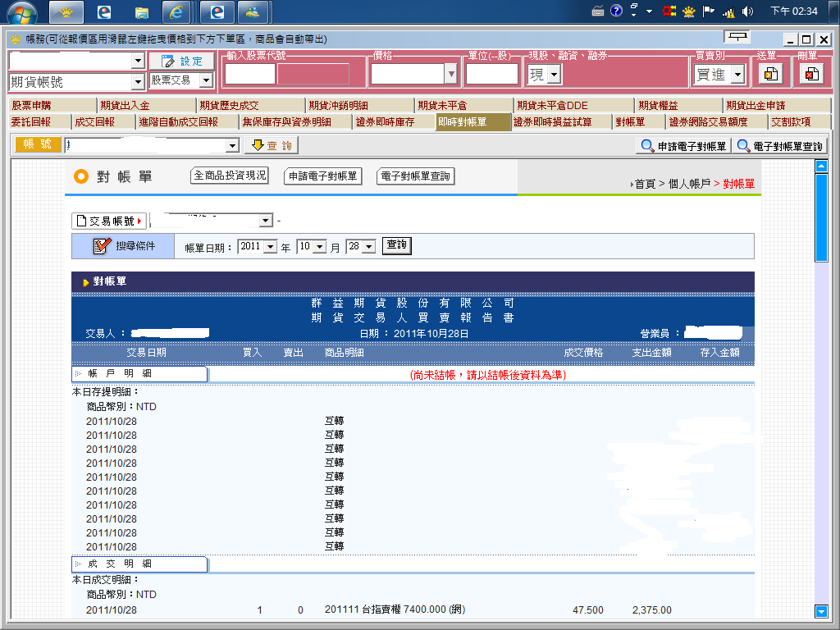Open the 股票交易 dropdown
Viewport: 840px width, 630px height.
tap(206, 80)
